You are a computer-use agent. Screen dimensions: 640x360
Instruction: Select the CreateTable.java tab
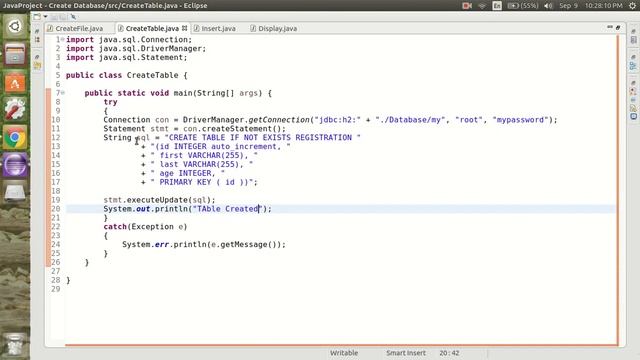tap(152, 29)
